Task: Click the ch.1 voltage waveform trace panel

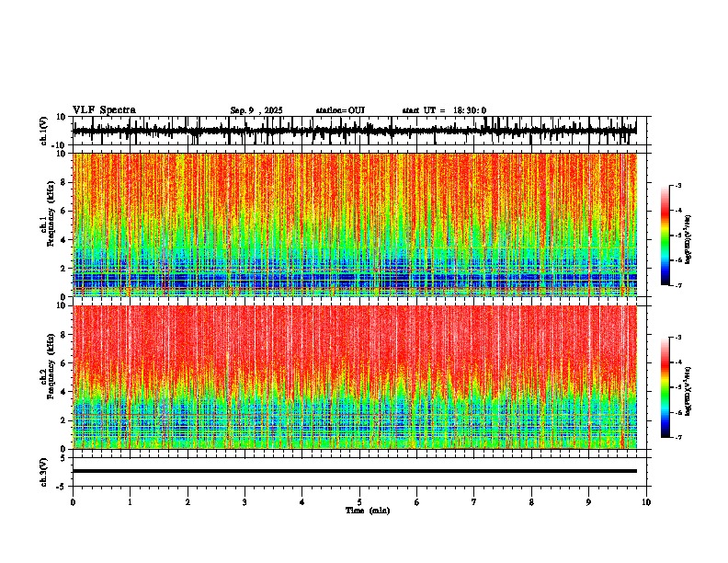Action: [361, 131]
